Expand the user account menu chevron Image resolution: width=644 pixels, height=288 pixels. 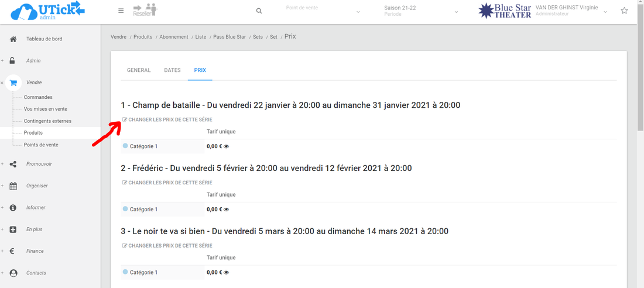click(x=605, y=12)
